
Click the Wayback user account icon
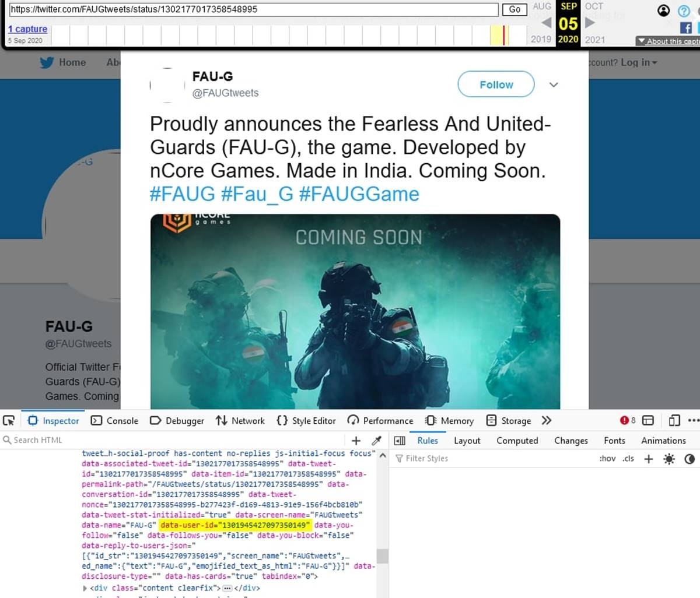664,10
